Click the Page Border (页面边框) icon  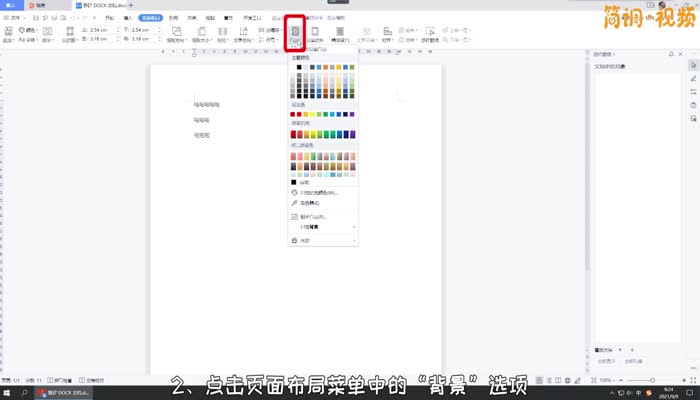tap(317, 35)
